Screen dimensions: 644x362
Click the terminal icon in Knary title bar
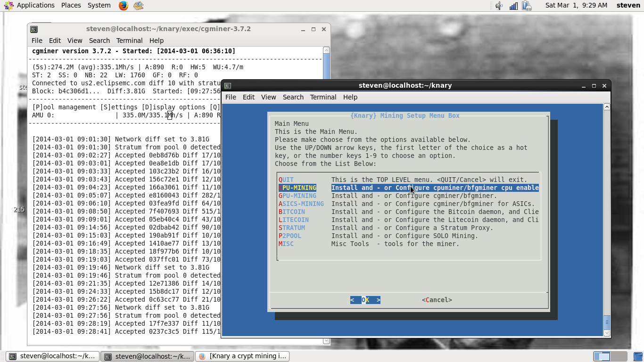tap(227, 86)
